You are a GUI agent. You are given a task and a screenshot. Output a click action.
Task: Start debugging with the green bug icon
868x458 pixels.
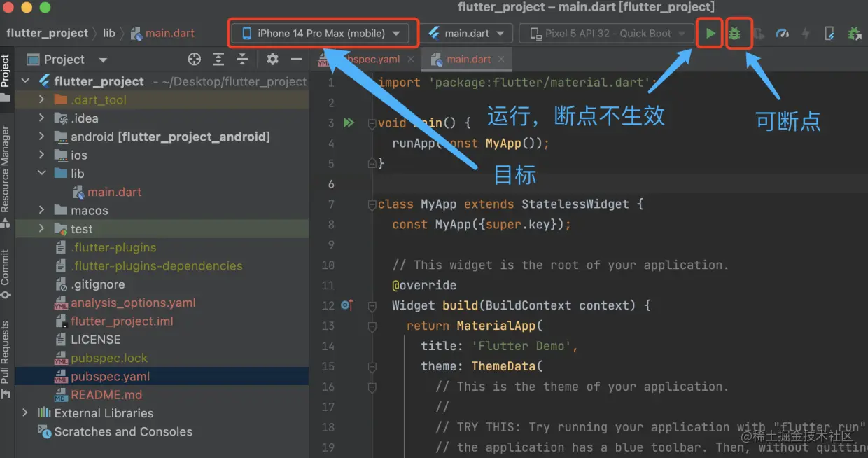(x=734, y=33)
